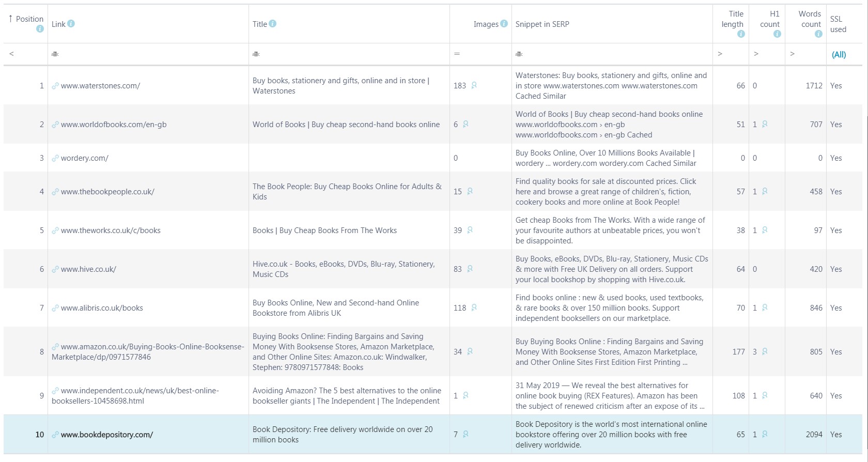Open the SSL used (All) filter dropdown
The height and width of the screenshot is (462, 868).
(839, 54)
